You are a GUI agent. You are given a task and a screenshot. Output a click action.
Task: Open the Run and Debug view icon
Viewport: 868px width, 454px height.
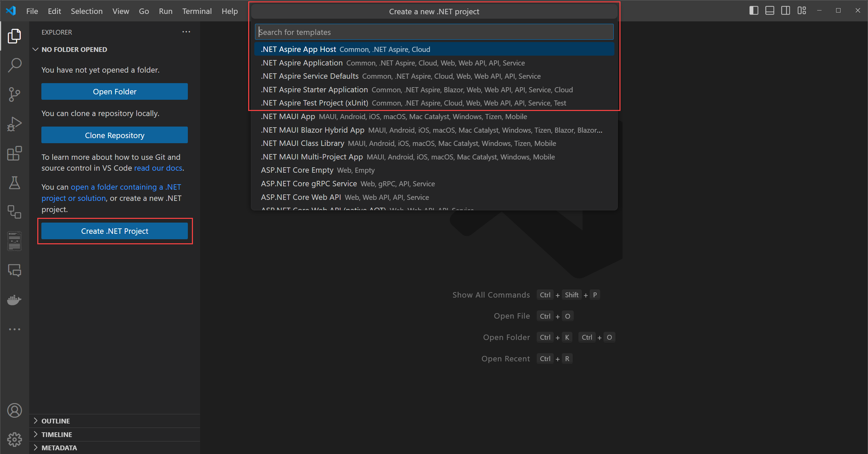tap(14, 124)
